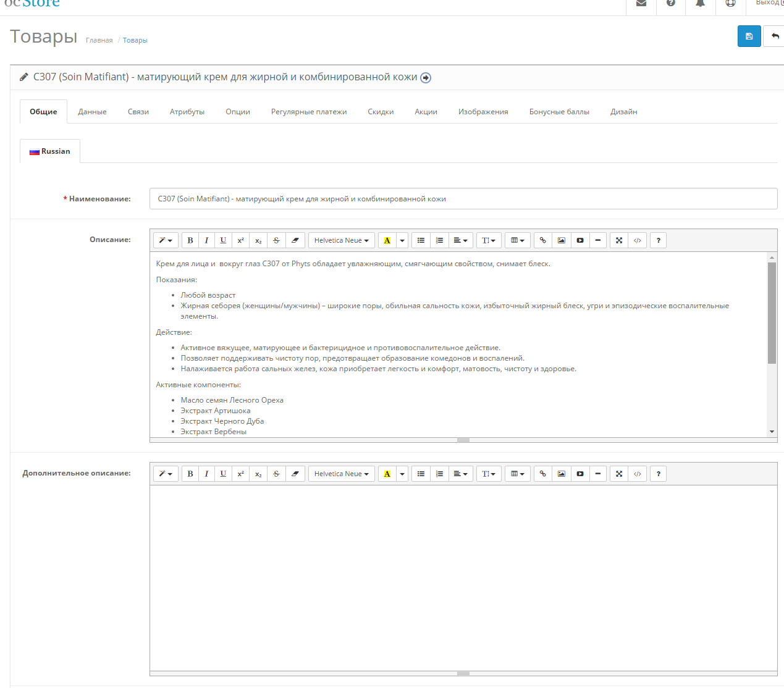Insert picture in Описание editor
The image size is (784, 688).
click(562, 240)
